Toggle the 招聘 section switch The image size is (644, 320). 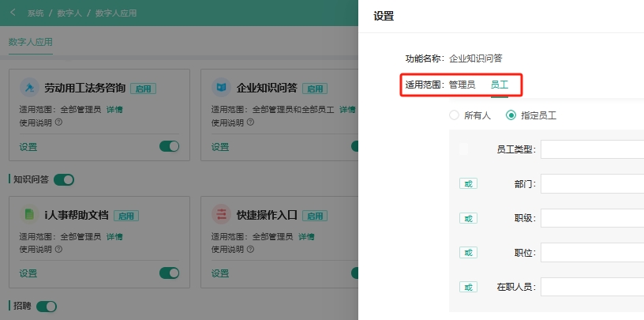[47, 306]
